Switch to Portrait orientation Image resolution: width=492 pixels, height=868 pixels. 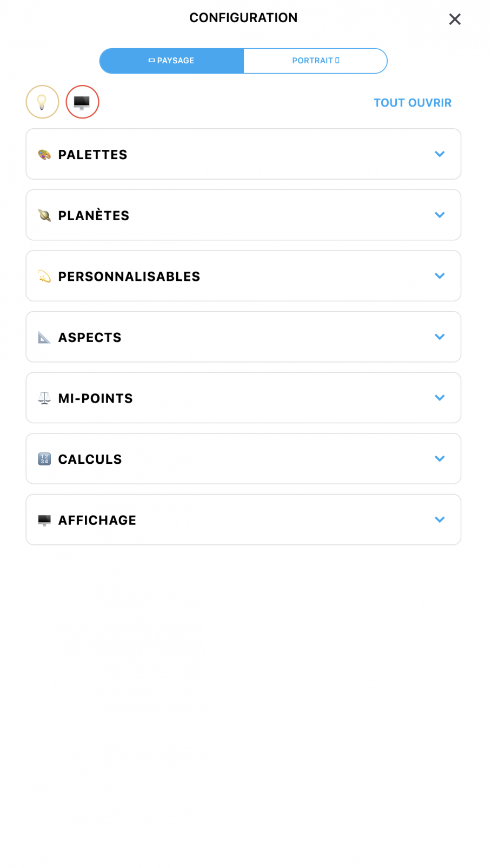315,61
